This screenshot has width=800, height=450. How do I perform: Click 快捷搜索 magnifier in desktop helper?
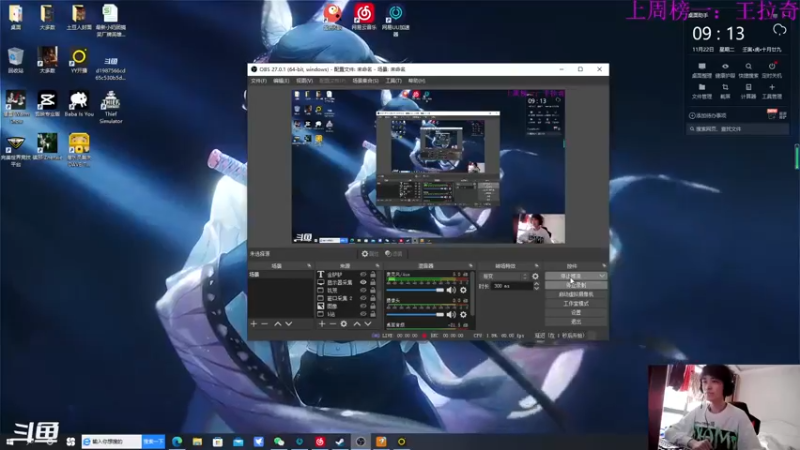click(748, 66)
